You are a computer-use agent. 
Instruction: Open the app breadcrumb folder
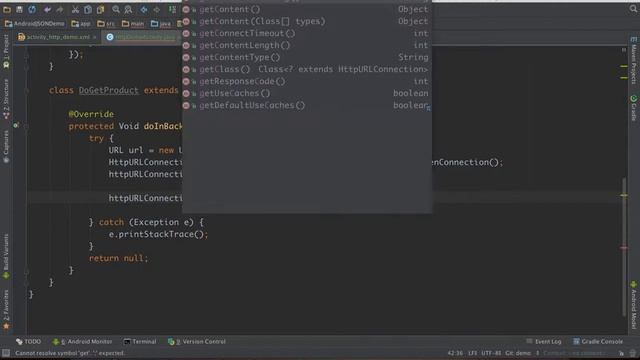(81, 24)
